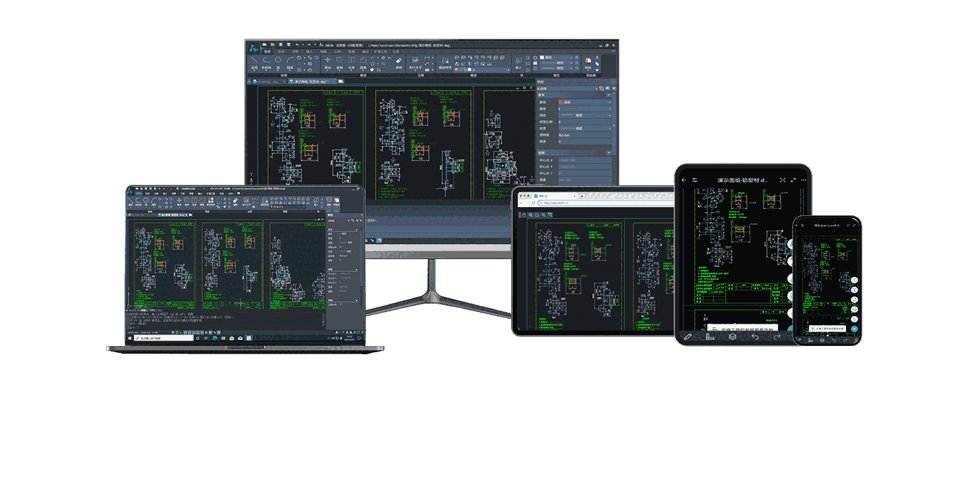
Task: Tap the layers icon on the large tablet
Action: coord(732,337)
